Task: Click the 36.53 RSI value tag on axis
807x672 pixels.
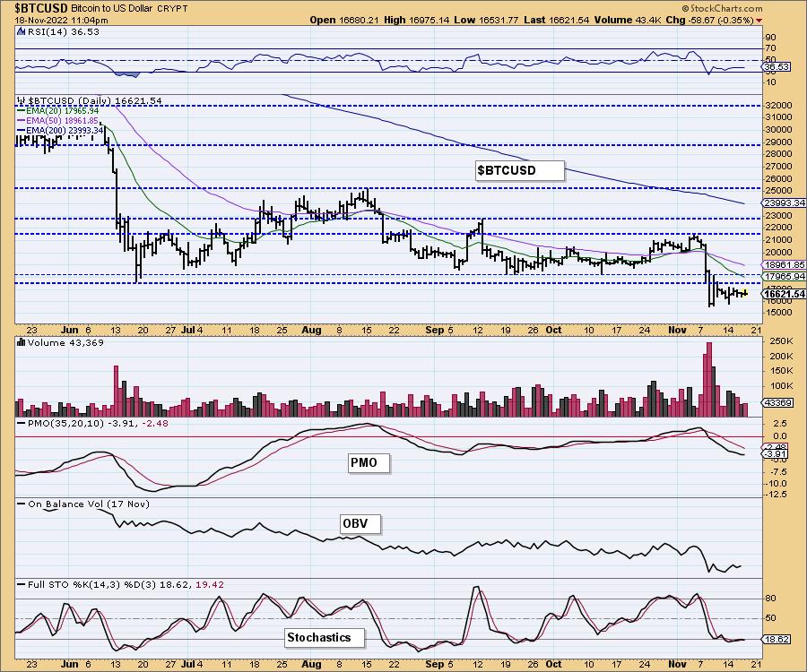Action: (x=777, y=67)
